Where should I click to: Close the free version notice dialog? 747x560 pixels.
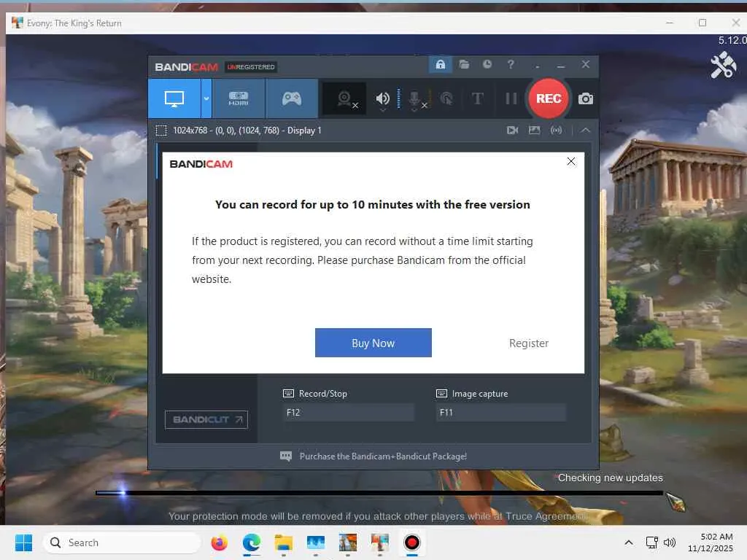[x=571, y=161]
